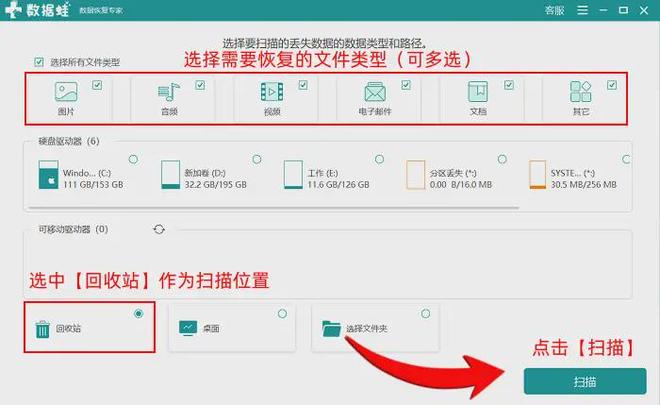The width and height of the screenshot is (660, 405).
Task: Click the 工作 (E:) drive icon
Action: click(293, 174)
